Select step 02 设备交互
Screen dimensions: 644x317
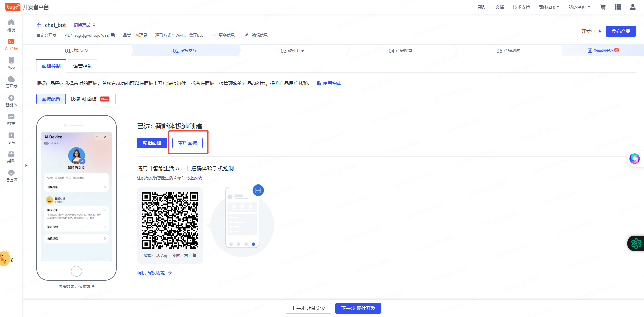point(185,51)
